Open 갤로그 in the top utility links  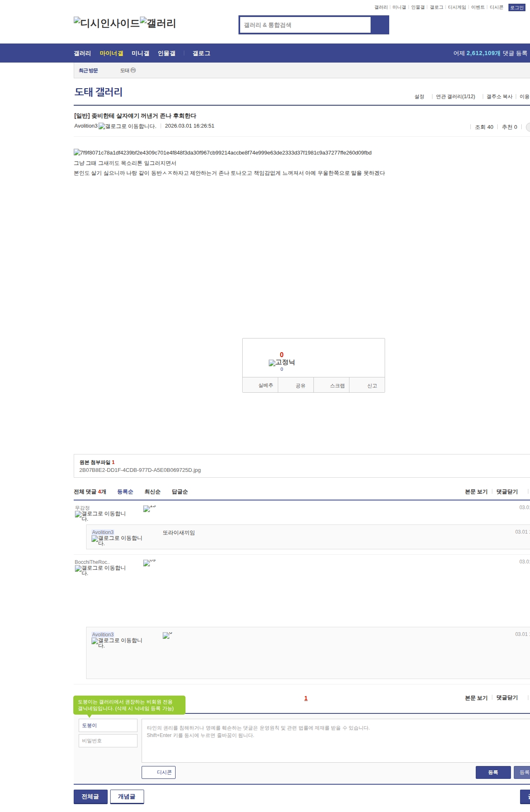pyautogui.click(x=436, y=7)
